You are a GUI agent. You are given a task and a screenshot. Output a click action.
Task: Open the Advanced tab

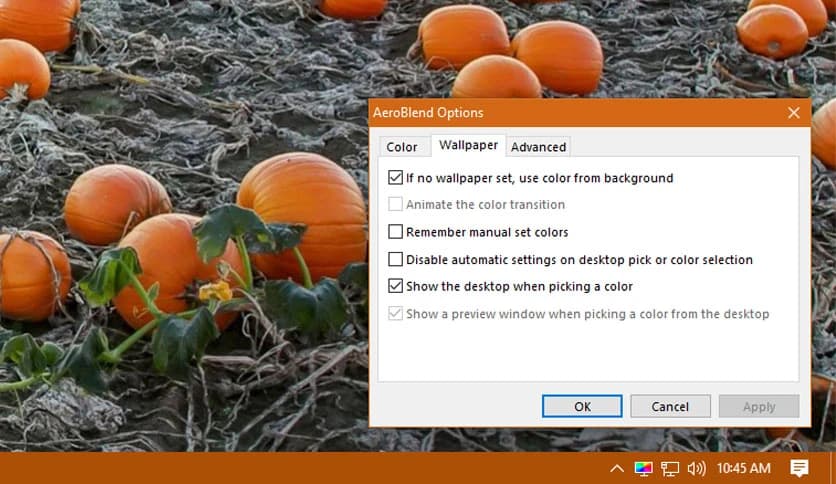click(538, 147)
